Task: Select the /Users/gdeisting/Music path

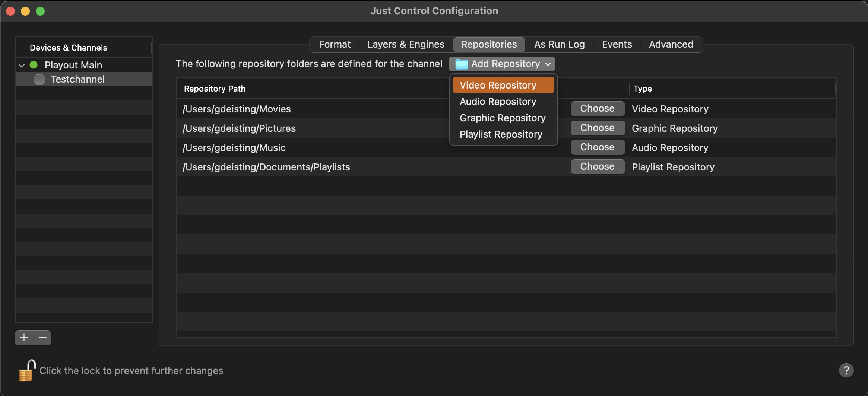Action: coord(234,147)
